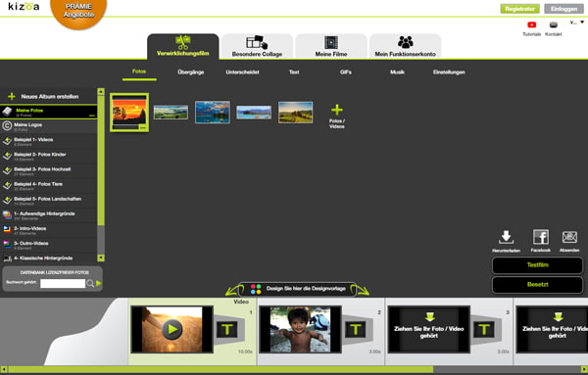588x375 pixels.
Task: Share via the Facebook icon
Action: coord(541,237)
